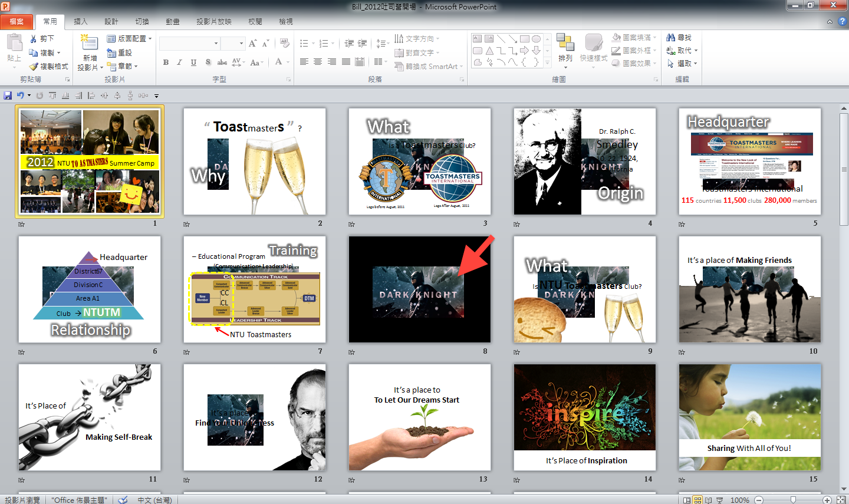Screen dimensions: 849x504
Task: Switch to the 動畫 Animations tab
Action: click(173, 22)
